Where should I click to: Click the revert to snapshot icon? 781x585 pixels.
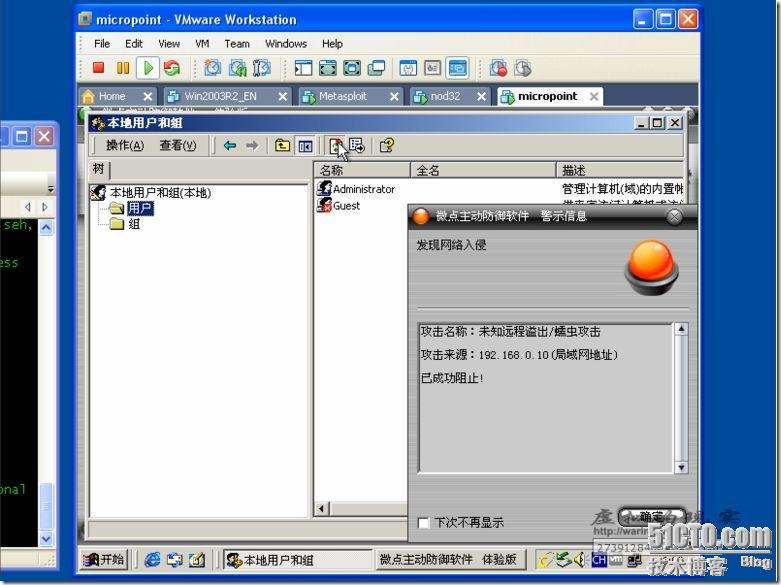click(238, 68)
